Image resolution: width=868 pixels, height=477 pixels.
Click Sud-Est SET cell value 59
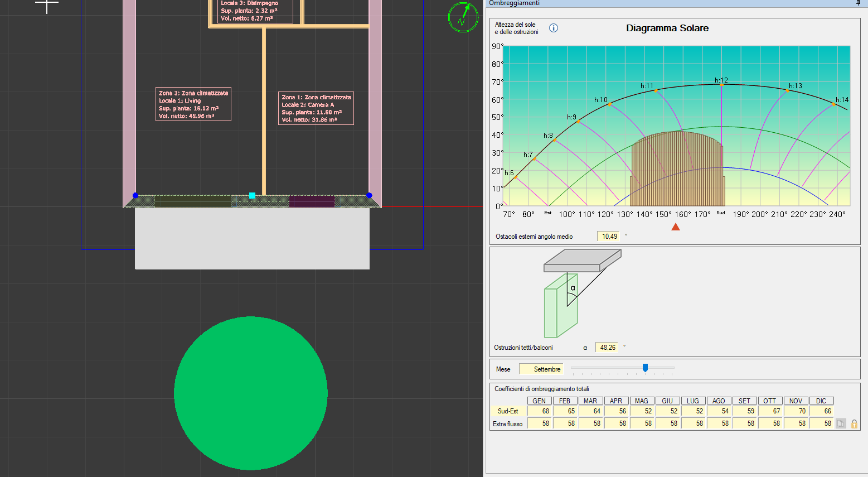745,411
